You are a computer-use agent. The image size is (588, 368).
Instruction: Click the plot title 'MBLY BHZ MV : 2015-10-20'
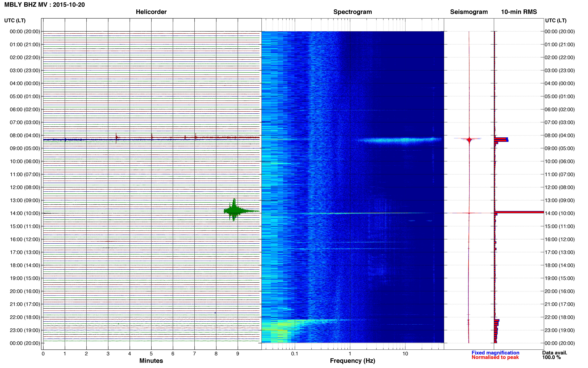point(45,5)
